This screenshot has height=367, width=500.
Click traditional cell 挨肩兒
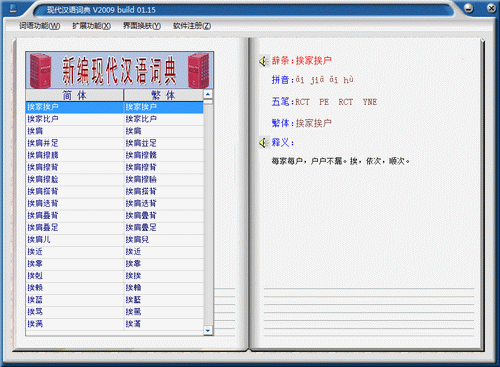[164, 239]
